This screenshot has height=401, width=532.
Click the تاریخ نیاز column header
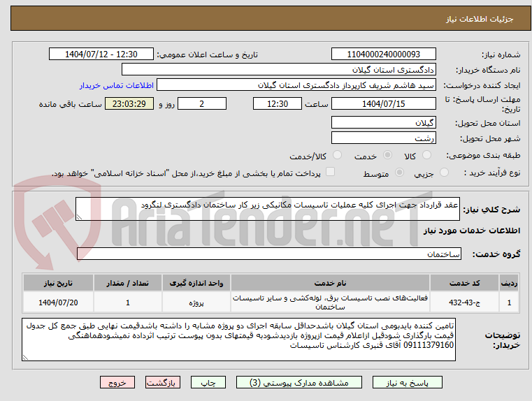58,283
